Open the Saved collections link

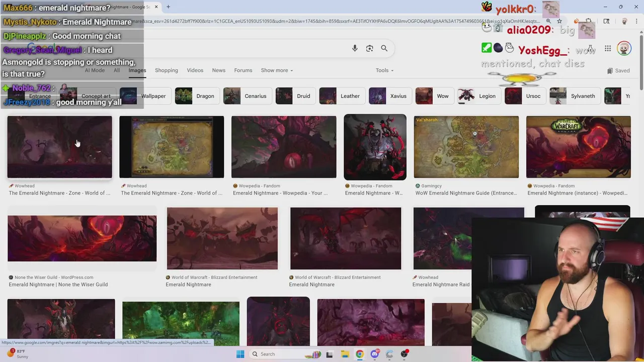[x=618, y=70]
